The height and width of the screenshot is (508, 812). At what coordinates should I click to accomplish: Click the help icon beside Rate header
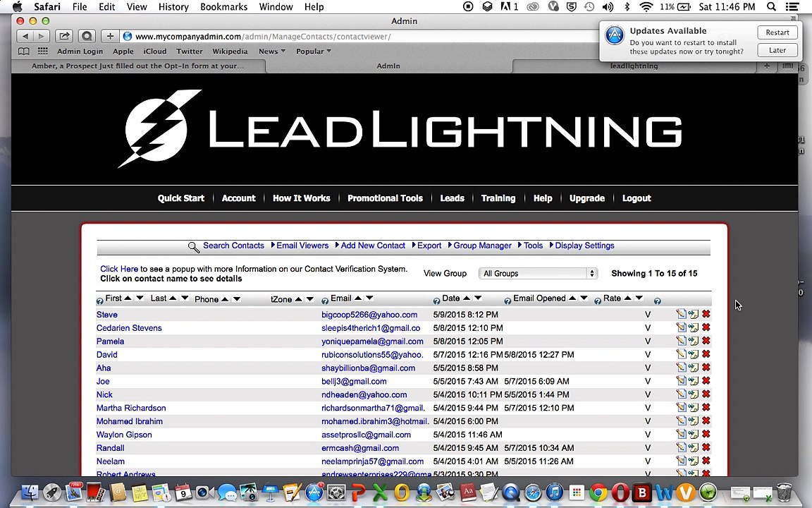(x=598, y=301)
